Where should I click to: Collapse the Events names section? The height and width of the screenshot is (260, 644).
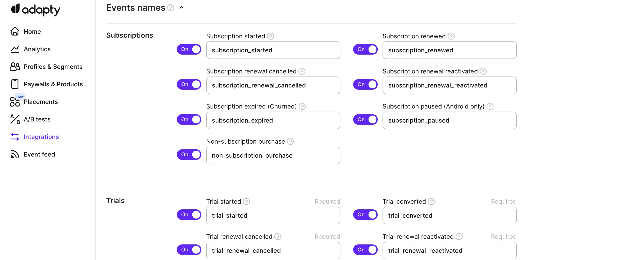(x=181, y=8)
